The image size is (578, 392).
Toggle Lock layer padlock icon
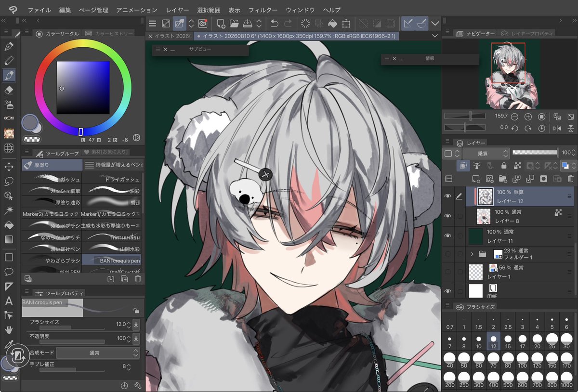[x=504, y=166]
